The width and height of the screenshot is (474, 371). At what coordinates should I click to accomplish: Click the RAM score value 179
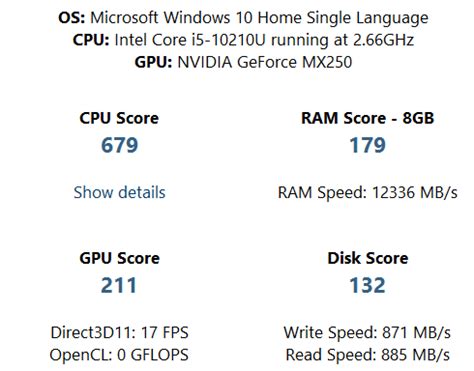tap(367, 145)
